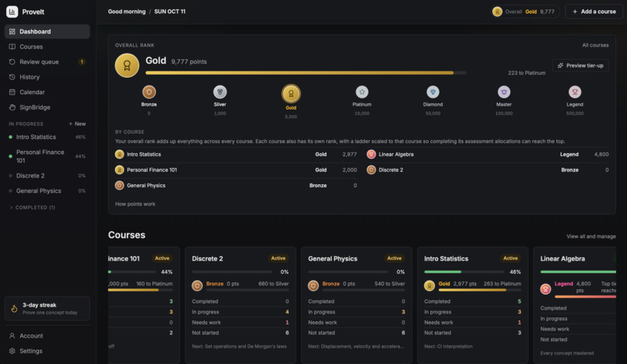Click the SignBridge hand icon
This screenshot has height=364, width=627.
point(12,107)
